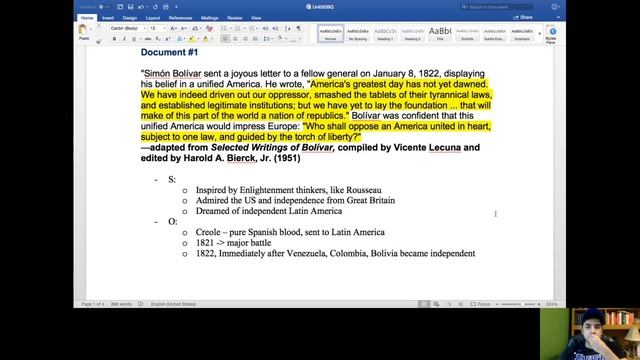Open the Mailings ribbon tab
Screen dimensions: 640x360
point(209,18)
